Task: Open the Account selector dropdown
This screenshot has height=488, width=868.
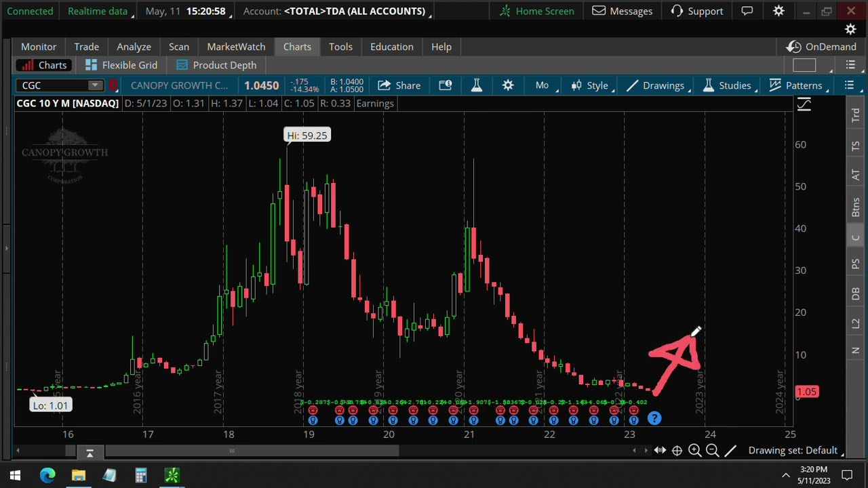Action: click(x=337, y=11)
